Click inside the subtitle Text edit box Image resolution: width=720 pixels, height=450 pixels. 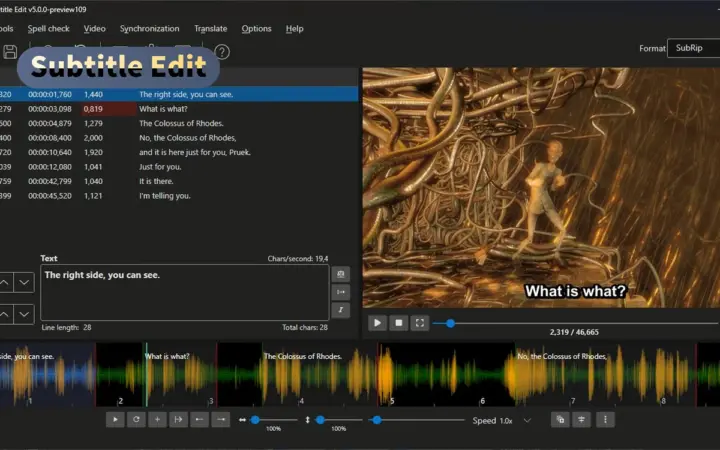point(185,292)
